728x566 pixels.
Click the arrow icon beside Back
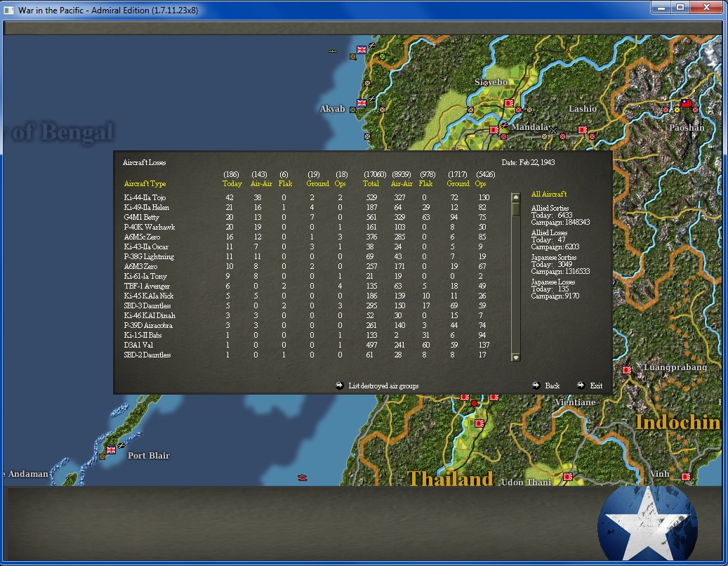coord(536,386)
